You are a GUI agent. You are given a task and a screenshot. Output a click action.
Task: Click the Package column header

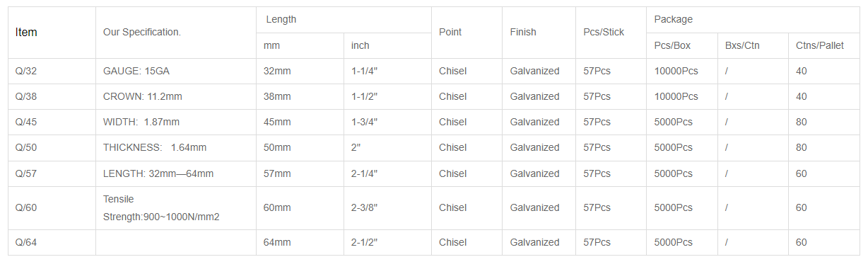coord(753,20)
